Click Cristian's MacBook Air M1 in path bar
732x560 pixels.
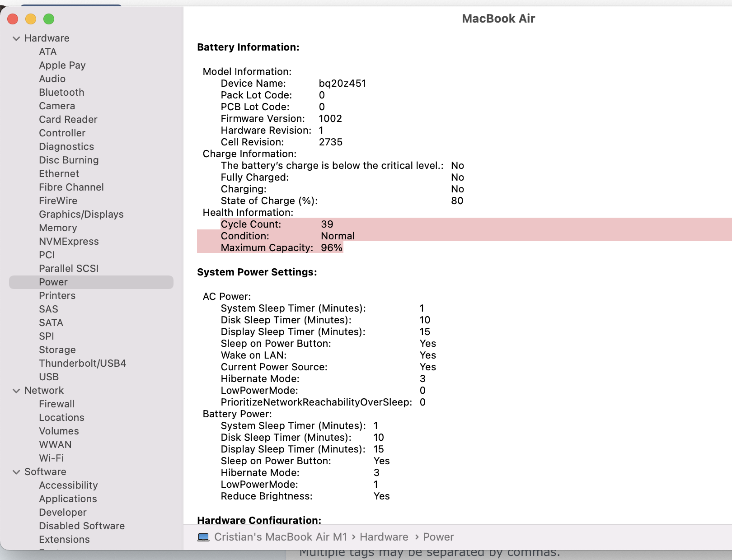point(280,537)
